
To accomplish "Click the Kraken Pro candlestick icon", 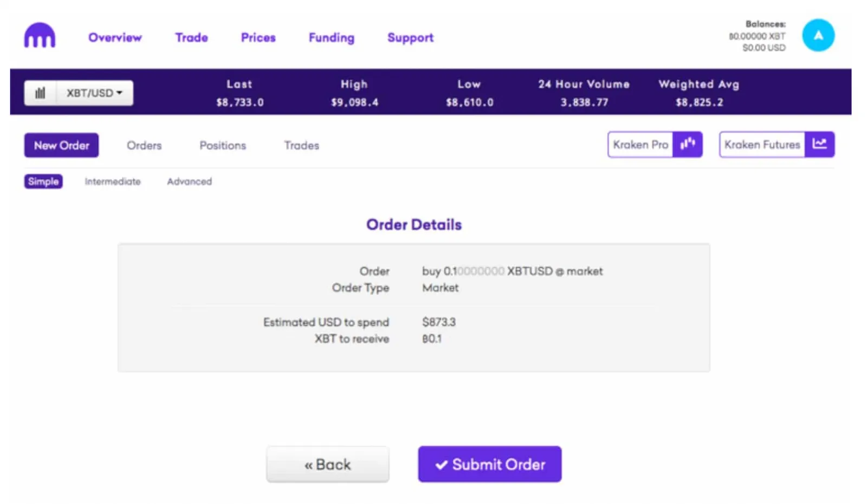I will click(x=687, y=145).
